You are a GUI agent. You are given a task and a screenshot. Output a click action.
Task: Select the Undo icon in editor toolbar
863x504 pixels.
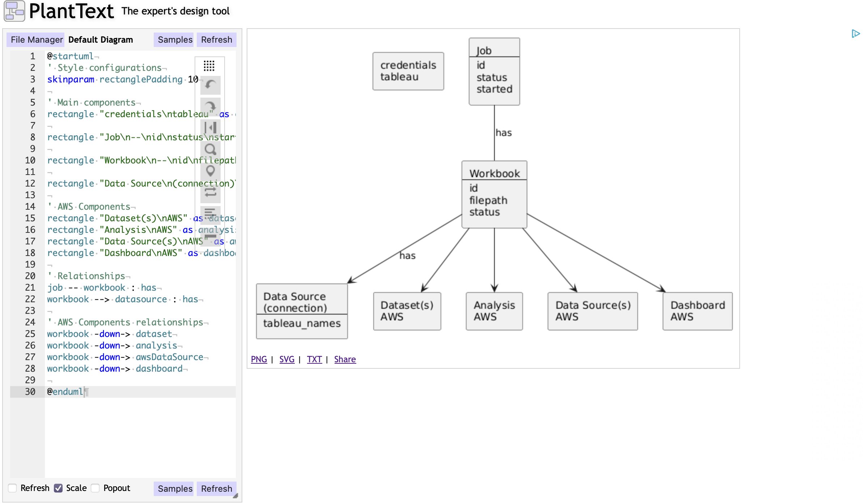point(211,85)
